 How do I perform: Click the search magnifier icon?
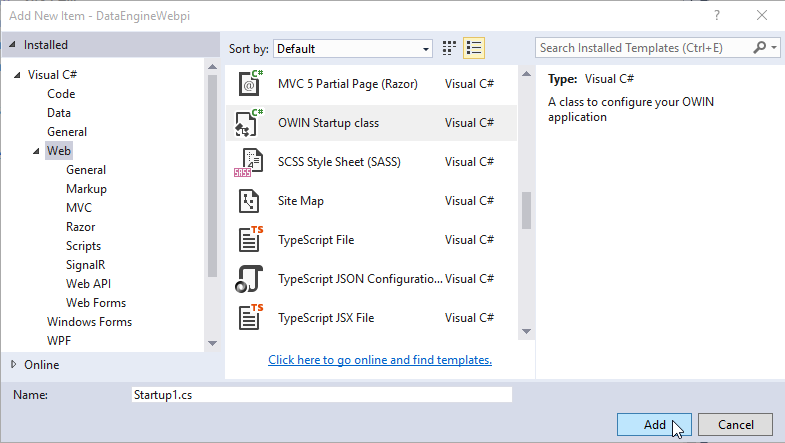761,47
